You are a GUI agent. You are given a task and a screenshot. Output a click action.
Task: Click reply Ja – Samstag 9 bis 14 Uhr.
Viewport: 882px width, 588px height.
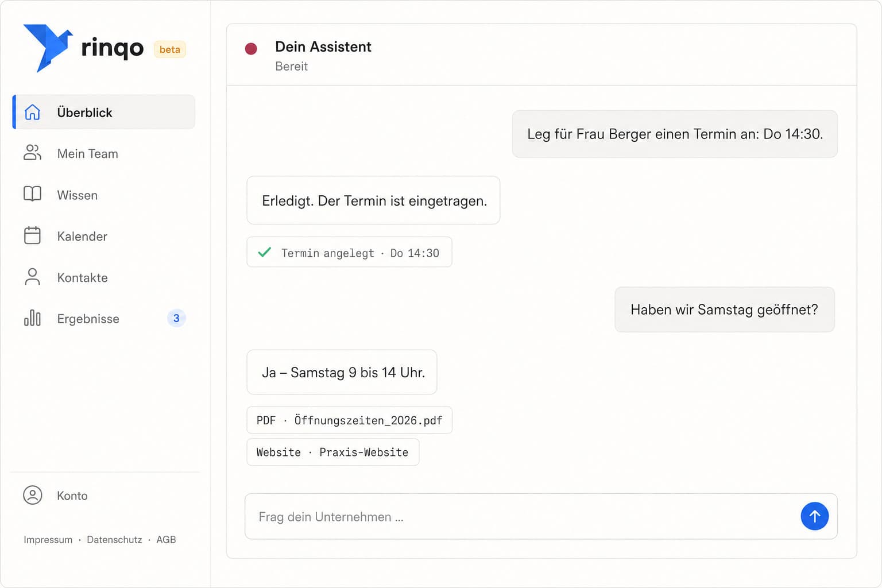[342, 372]
